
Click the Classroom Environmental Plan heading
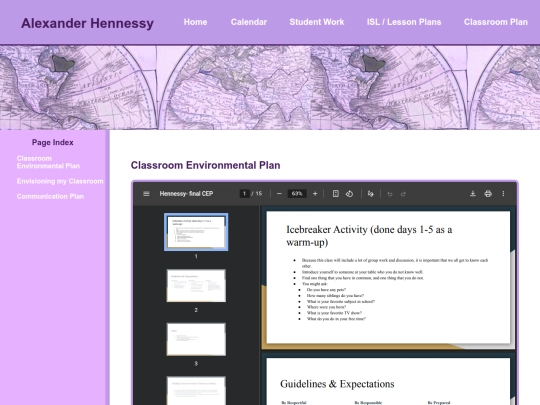[x=206, y=165]
